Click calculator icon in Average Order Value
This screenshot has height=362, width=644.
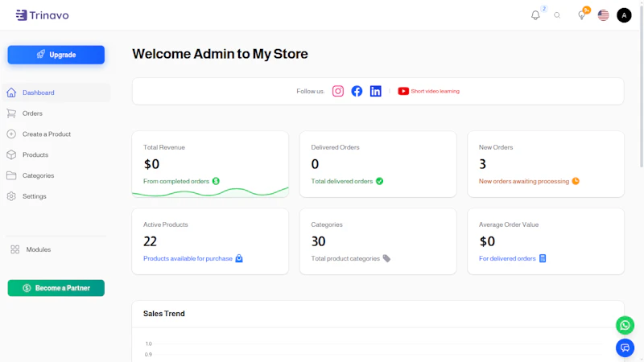point(543,258)
